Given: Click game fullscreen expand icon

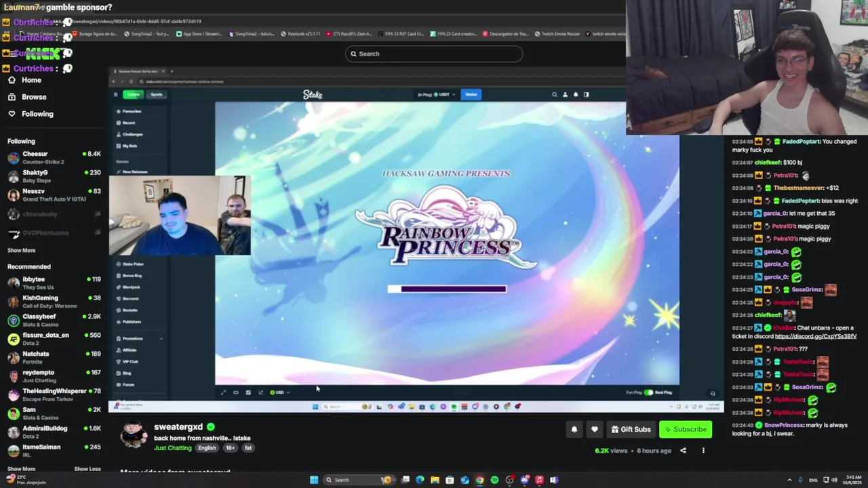Looking at the screenshot, I should point(223,392).
